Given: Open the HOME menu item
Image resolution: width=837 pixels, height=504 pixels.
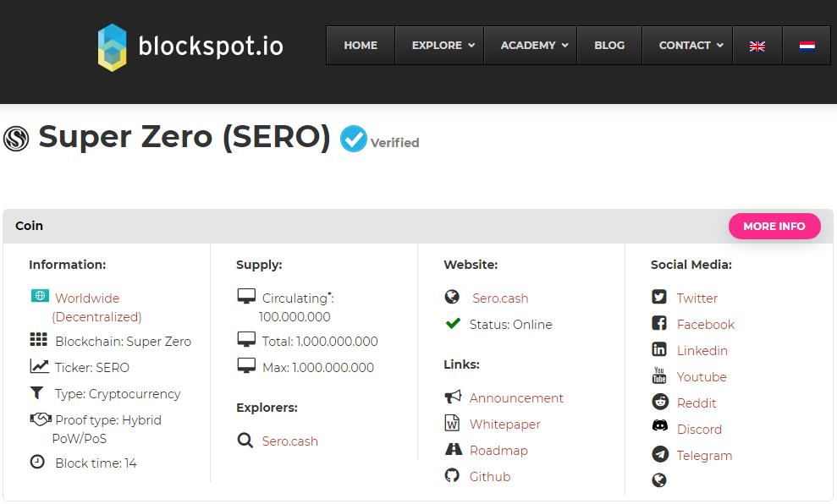Looking at the screenshot, I should coord(361,46).
